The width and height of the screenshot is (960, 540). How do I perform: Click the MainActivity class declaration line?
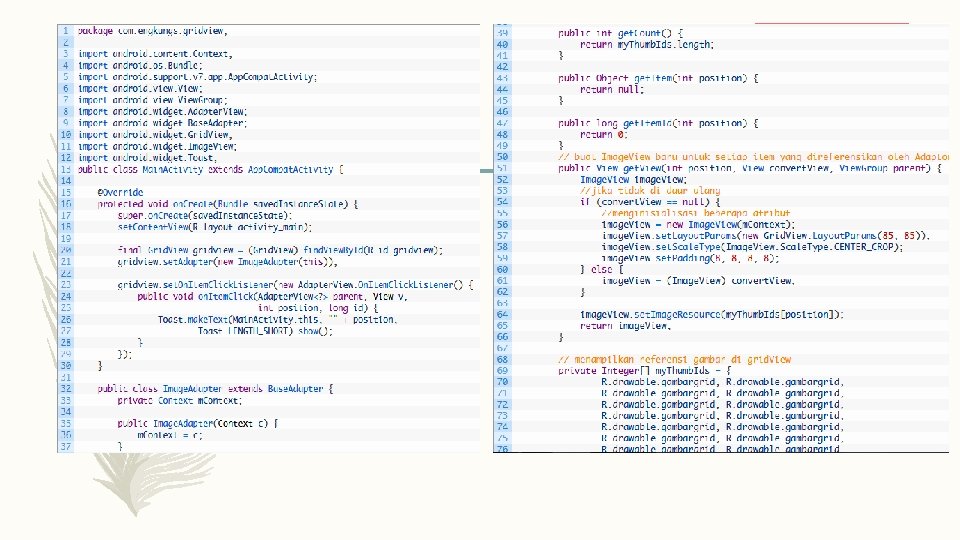tap(211, 170)
